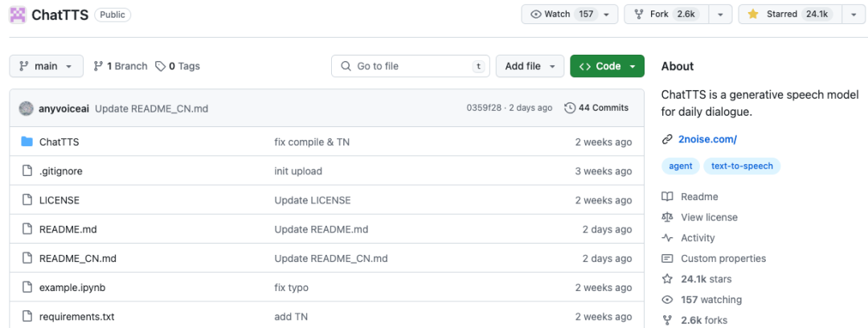Image resolution: width=868 pixels, height=328 pixels.
Task: View the 24.1k stars link
Action: pos(706,279)
